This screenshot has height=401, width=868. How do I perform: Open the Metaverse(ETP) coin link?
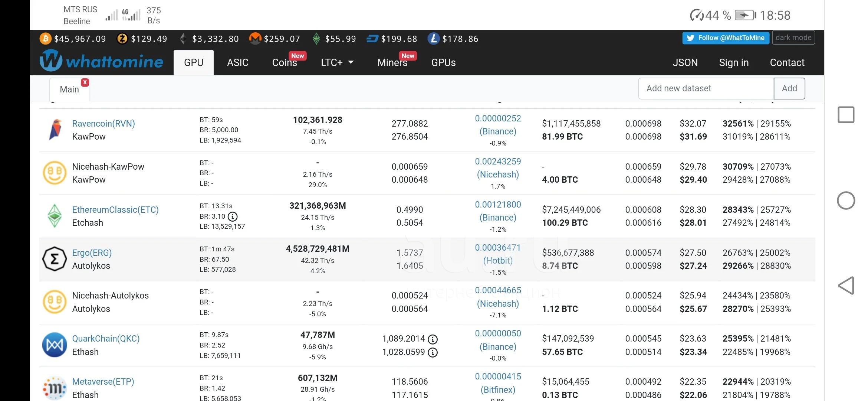coord(103,382)
